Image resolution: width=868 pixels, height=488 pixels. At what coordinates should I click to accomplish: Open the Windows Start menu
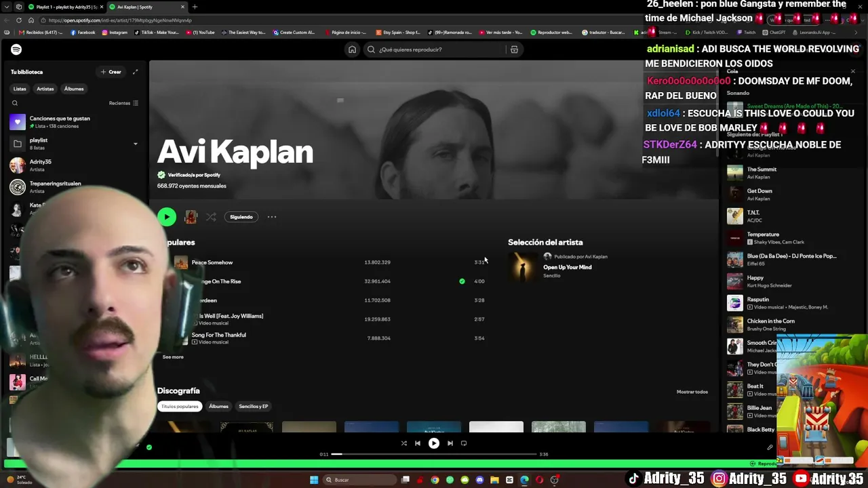coord(314,480)
